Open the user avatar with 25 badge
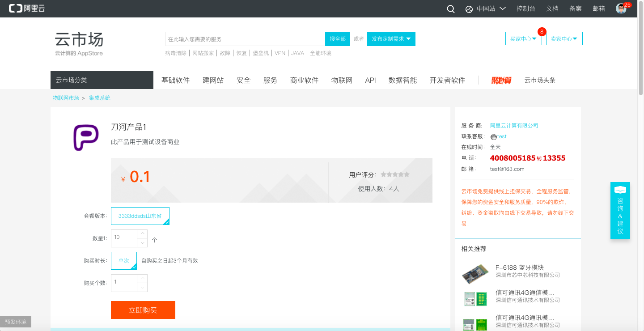 pos(621,8)
